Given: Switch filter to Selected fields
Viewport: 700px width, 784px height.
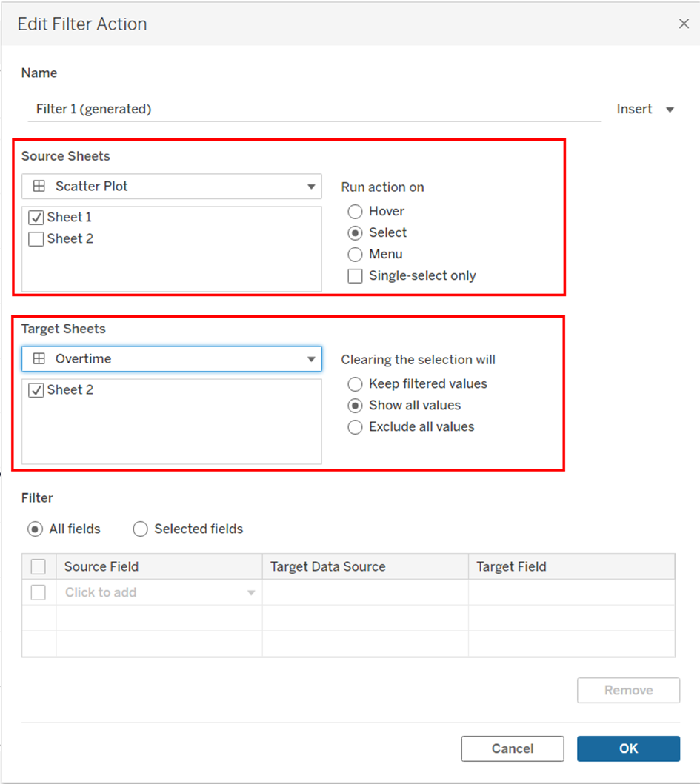Looking at the screenshot, I should click(140, 529).
